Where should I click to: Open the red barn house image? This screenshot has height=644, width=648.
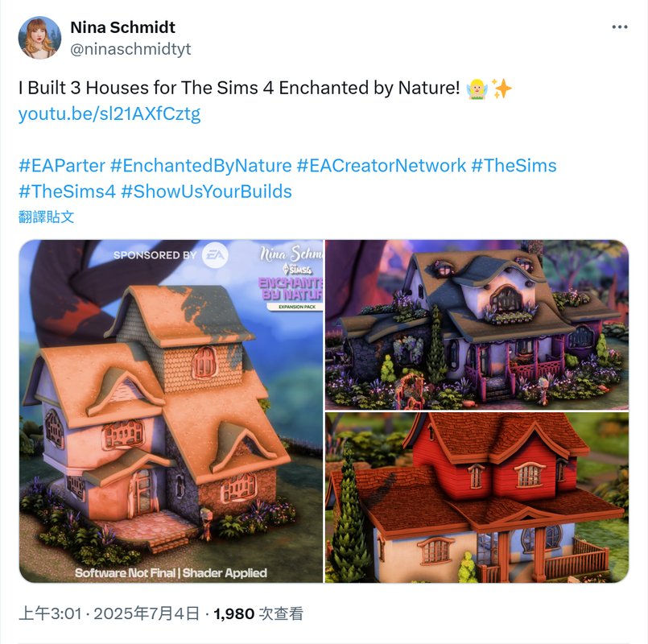coord(477,497)
